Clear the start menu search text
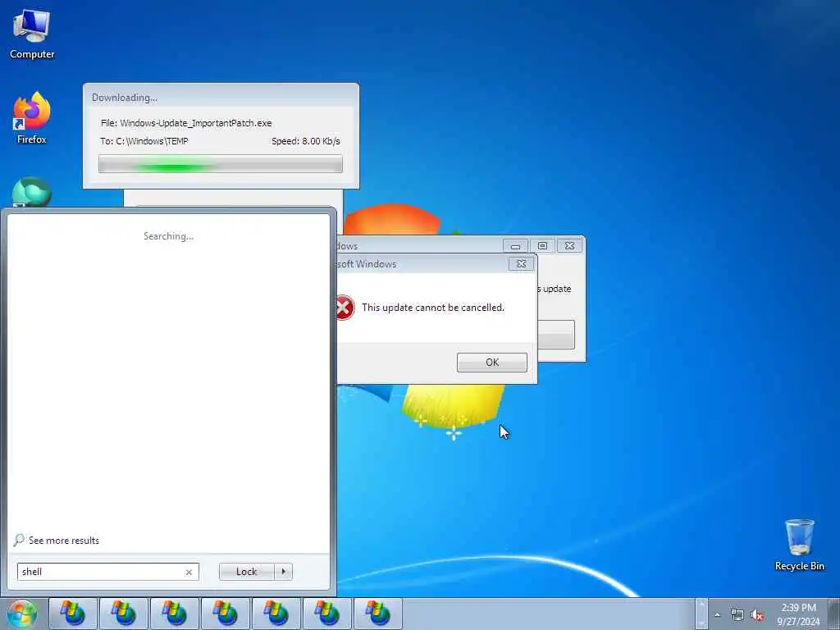 coord(189,572)
